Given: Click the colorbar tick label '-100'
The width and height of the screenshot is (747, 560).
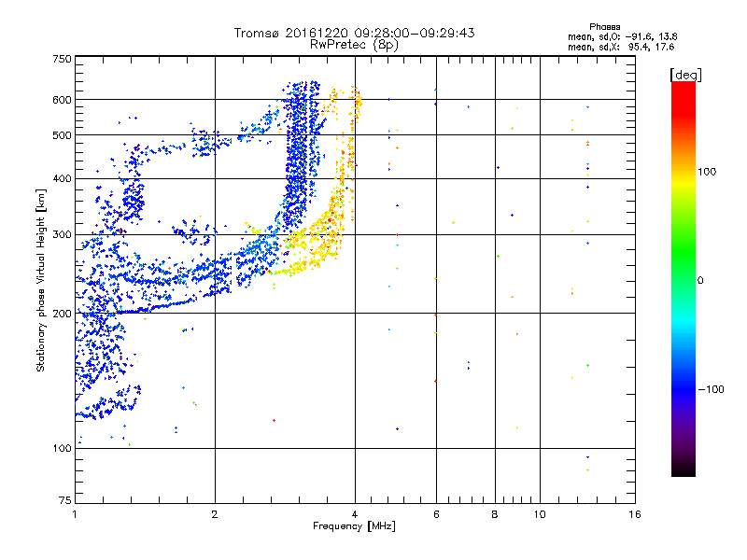Looking at the screenshot, I should (712, 389).
